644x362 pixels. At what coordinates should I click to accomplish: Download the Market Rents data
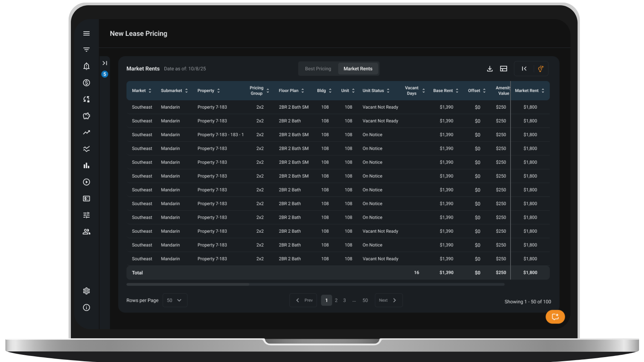pos(489,69)
